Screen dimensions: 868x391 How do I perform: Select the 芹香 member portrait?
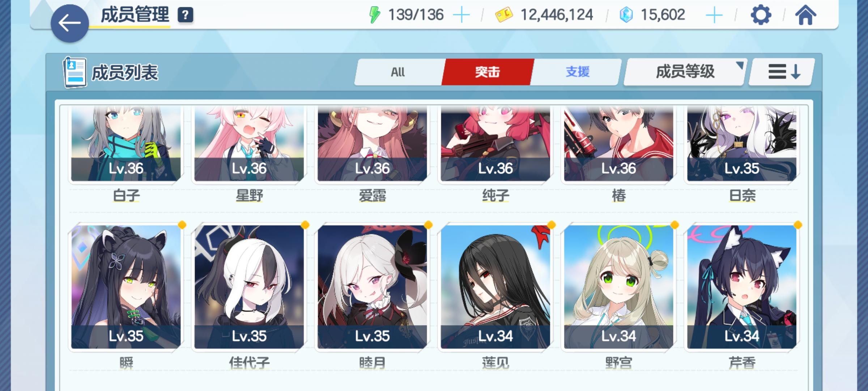[x=742, y=287]
